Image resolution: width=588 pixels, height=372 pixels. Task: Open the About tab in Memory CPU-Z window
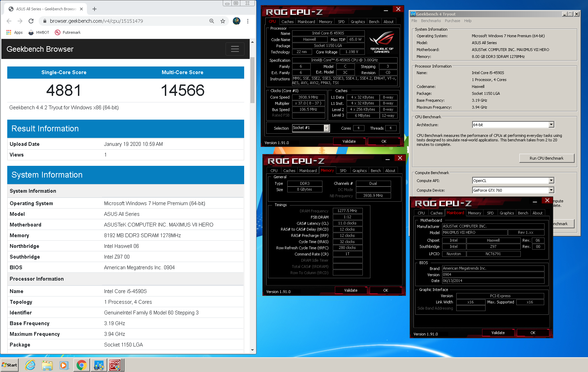(x=390, y=170)
